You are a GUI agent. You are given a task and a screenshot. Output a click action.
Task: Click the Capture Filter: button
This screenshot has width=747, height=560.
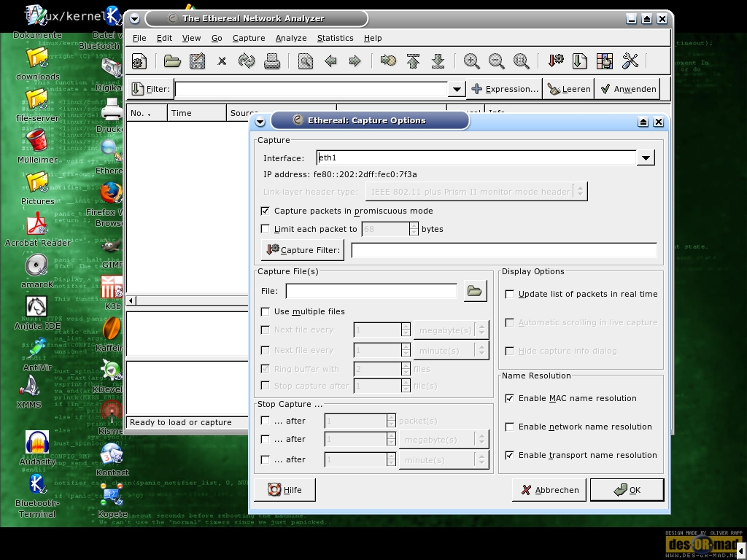click(x=303, y=250)
